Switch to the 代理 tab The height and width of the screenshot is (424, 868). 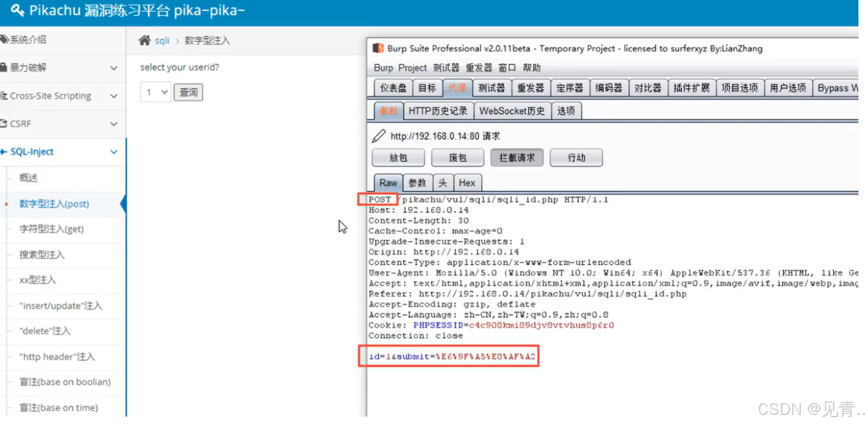pyautogui.click(x=457, y=88)
